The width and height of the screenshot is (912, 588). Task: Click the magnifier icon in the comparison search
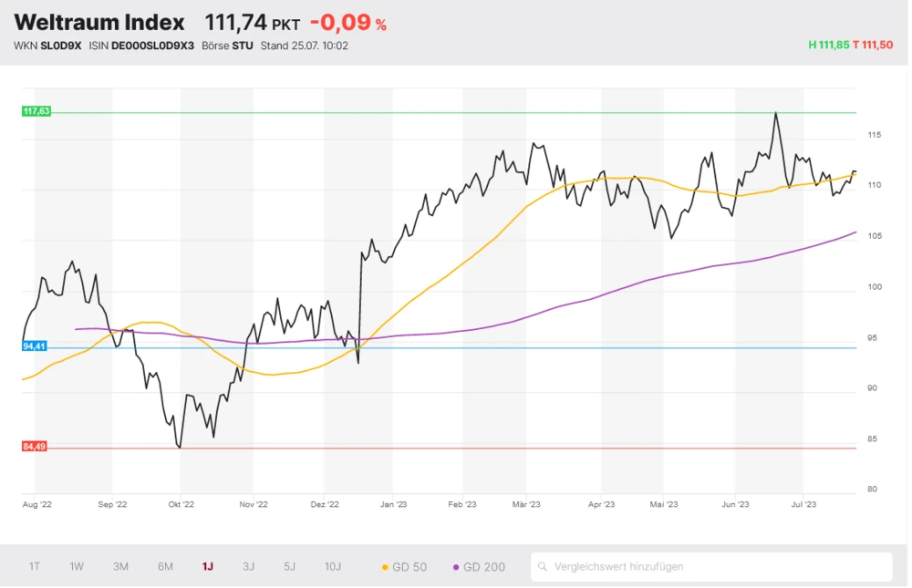coord(543,567)
